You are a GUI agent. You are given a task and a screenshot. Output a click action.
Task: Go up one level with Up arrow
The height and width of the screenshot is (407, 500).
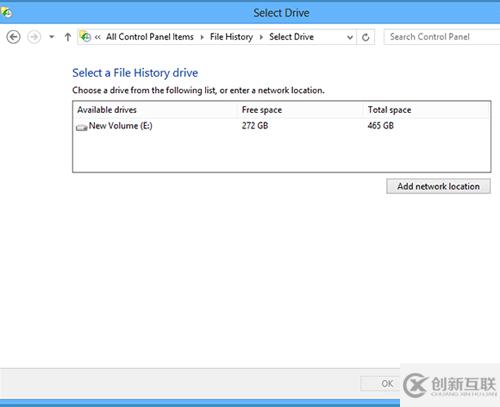pos(68,37)
